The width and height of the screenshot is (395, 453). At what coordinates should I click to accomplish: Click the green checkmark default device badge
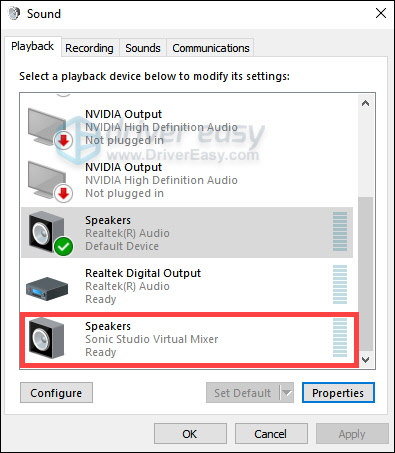63,247
